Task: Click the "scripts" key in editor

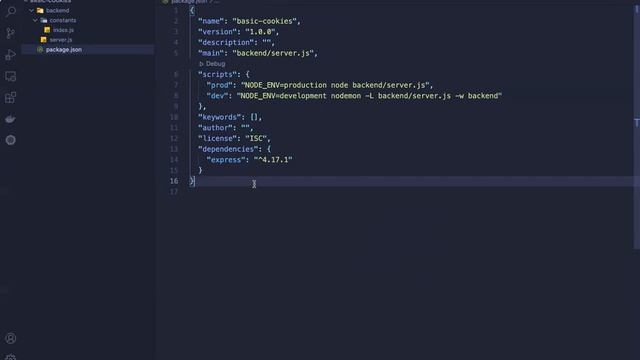Action: point(217,74)
